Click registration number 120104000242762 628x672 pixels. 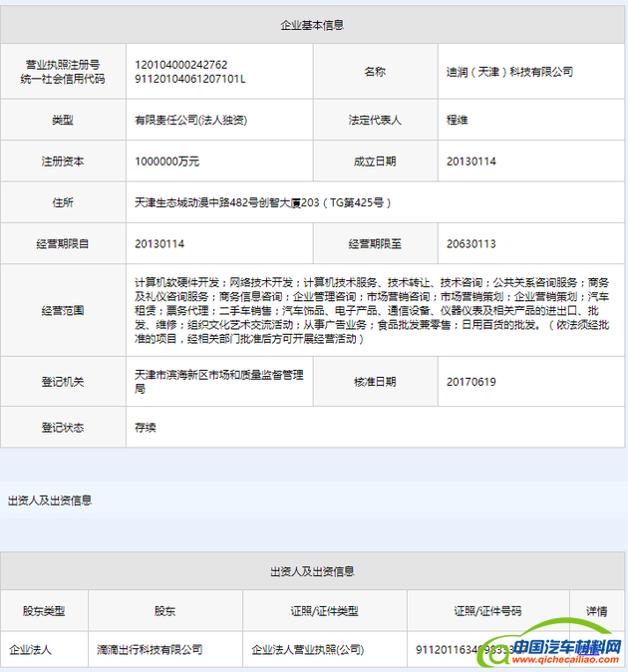click(x=180, y=65)
